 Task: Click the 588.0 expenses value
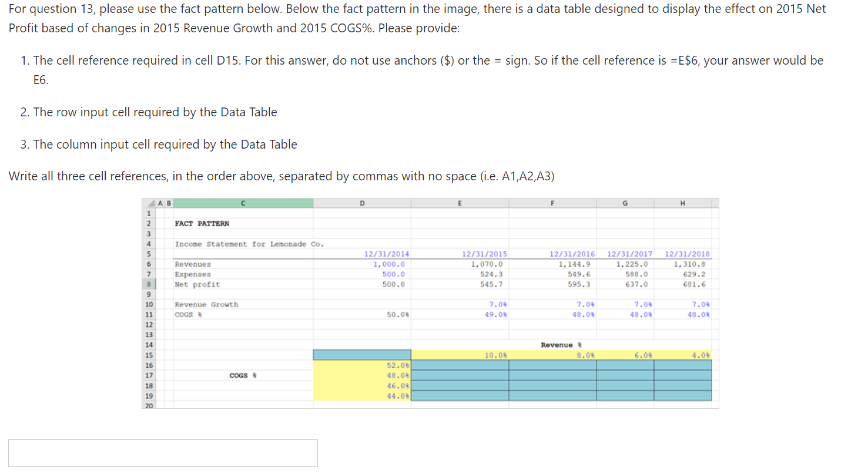(x=636, y=274)
